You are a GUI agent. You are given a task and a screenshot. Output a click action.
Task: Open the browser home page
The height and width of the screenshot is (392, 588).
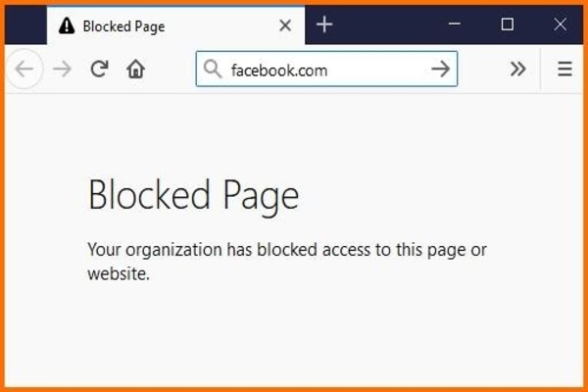click(x=135, y=69)
